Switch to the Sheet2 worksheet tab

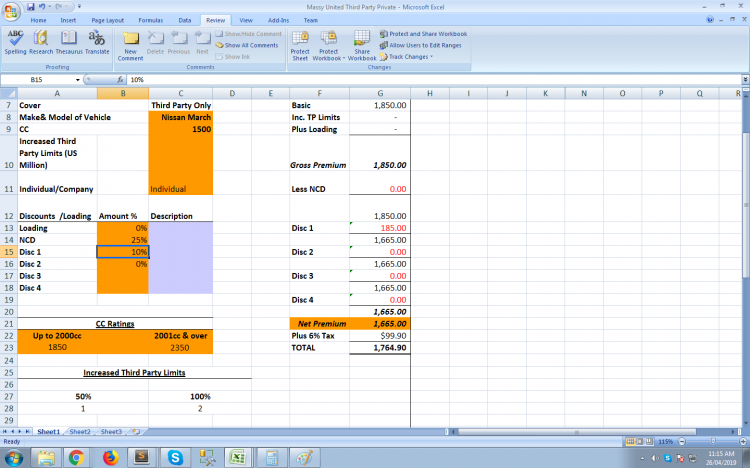click(x=80, y=431)
